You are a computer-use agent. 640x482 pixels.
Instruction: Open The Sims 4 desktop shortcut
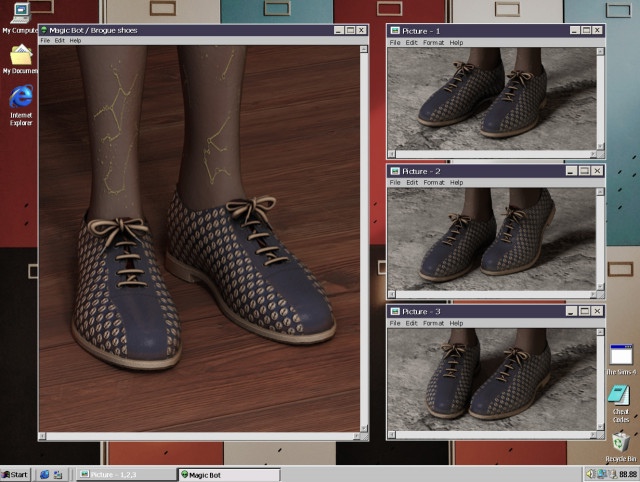(620, 354)
